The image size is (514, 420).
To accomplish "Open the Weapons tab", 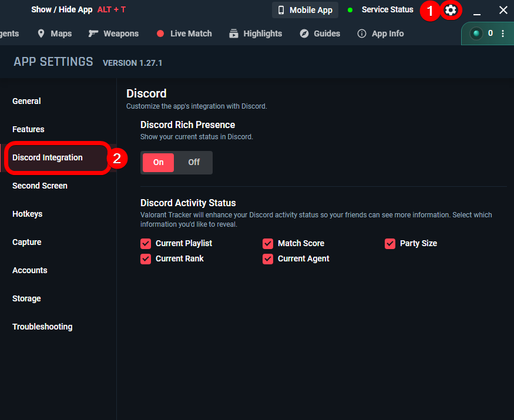I will (x=113, y=33).
